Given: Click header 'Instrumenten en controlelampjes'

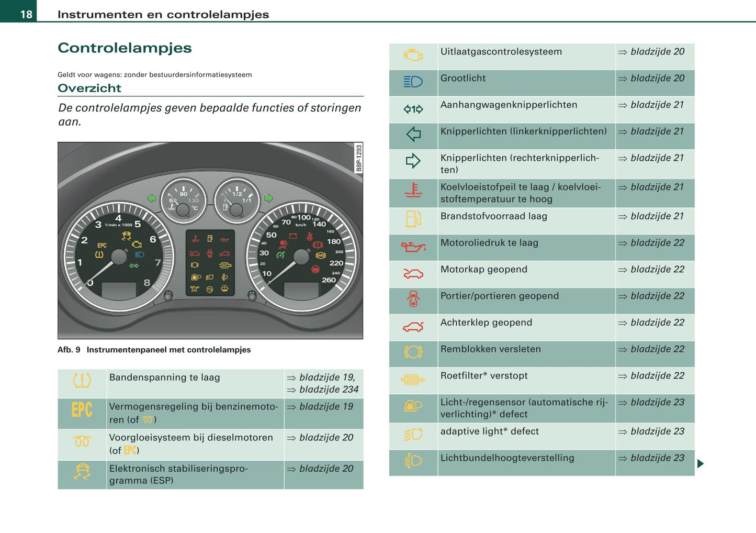Looking at the screenshot, I should click(x=163, y=14).
